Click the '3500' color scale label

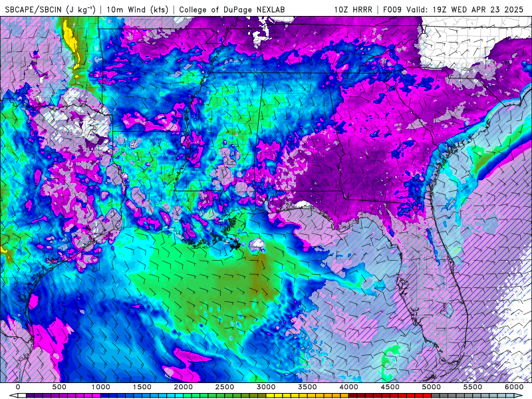coord(307,387)
